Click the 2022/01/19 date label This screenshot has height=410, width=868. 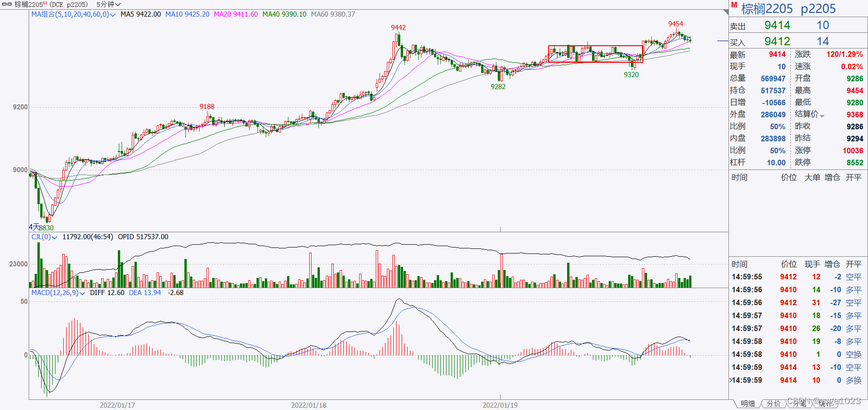click(500, 405)
